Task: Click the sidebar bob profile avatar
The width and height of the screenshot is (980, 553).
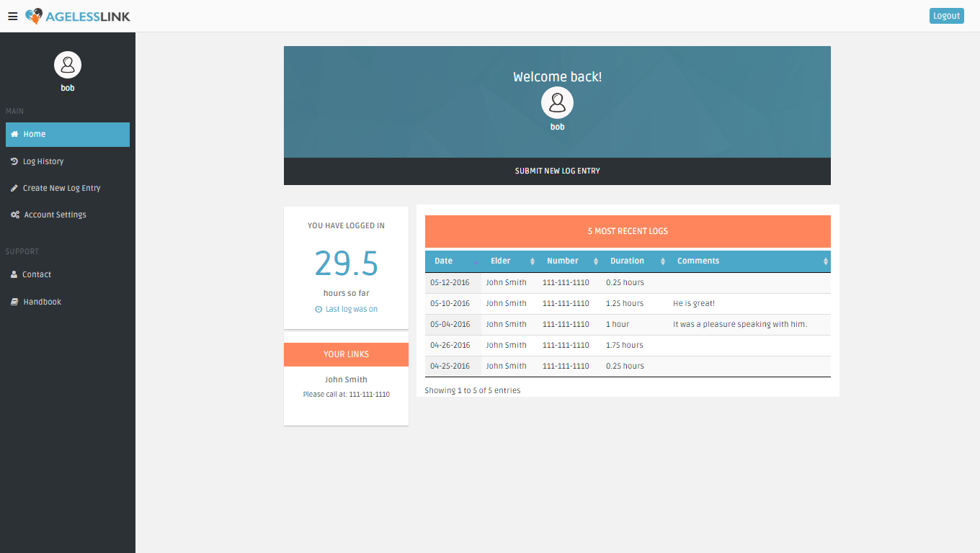Action: (x=68, y=66)
